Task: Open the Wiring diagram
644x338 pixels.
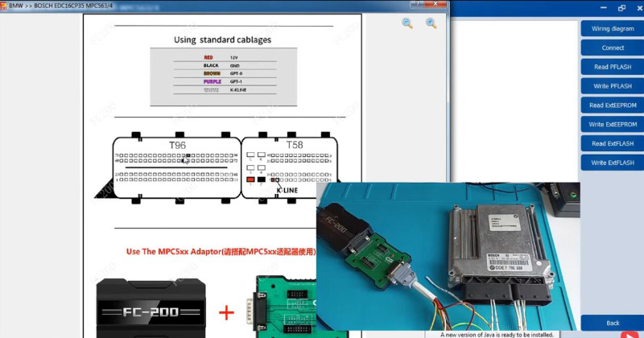Action: pos(613,29)
